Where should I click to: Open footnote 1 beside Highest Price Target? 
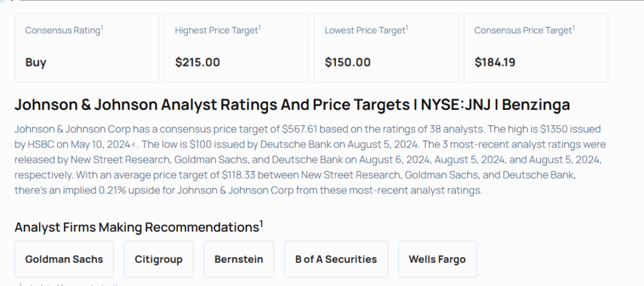pos(259,27)
